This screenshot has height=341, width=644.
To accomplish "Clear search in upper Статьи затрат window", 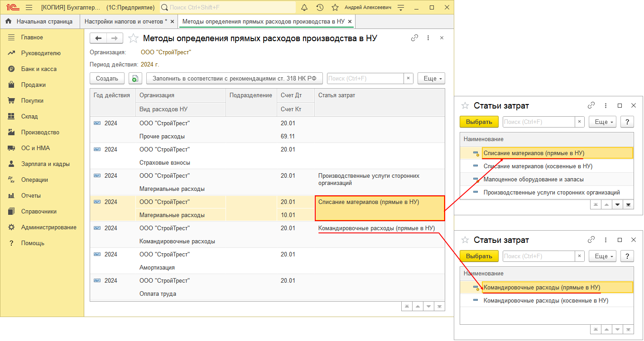I will pyautogui.click(x=580, y=122).
